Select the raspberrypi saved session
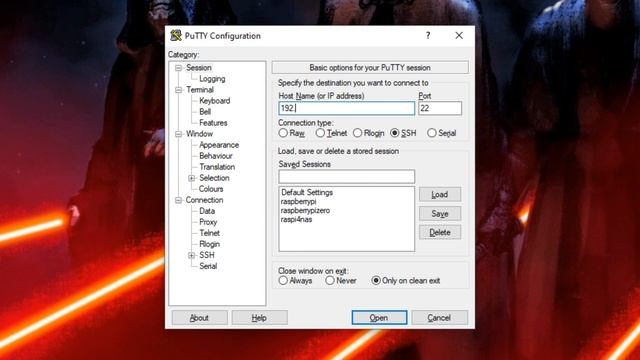Screen dimensions: 640x360 (x=298, y=202)
